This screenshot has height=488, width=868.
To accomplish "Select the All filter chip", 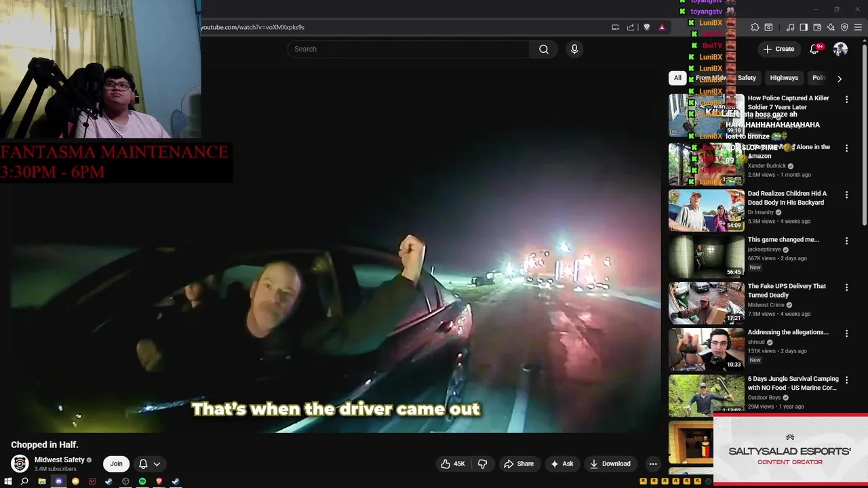I will click(677, 78).
